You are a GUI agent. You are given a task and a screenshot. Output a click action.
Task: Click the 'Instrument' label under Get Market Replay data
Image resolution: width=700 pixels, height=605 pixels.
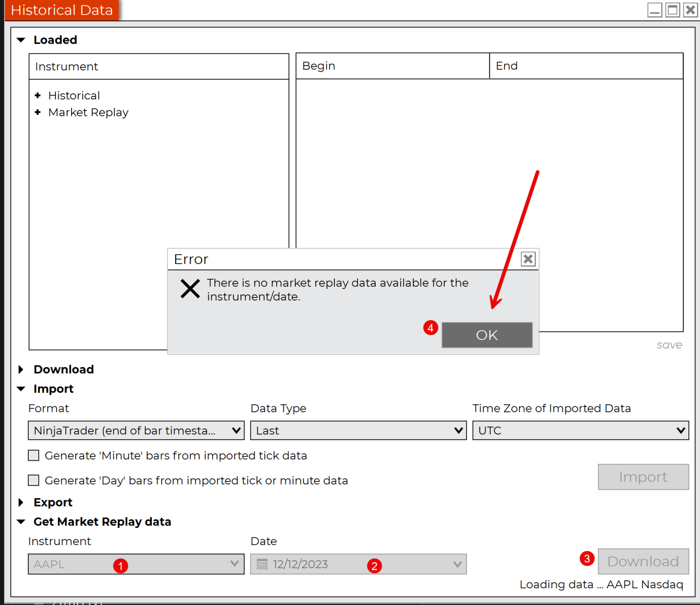point(60,541)
